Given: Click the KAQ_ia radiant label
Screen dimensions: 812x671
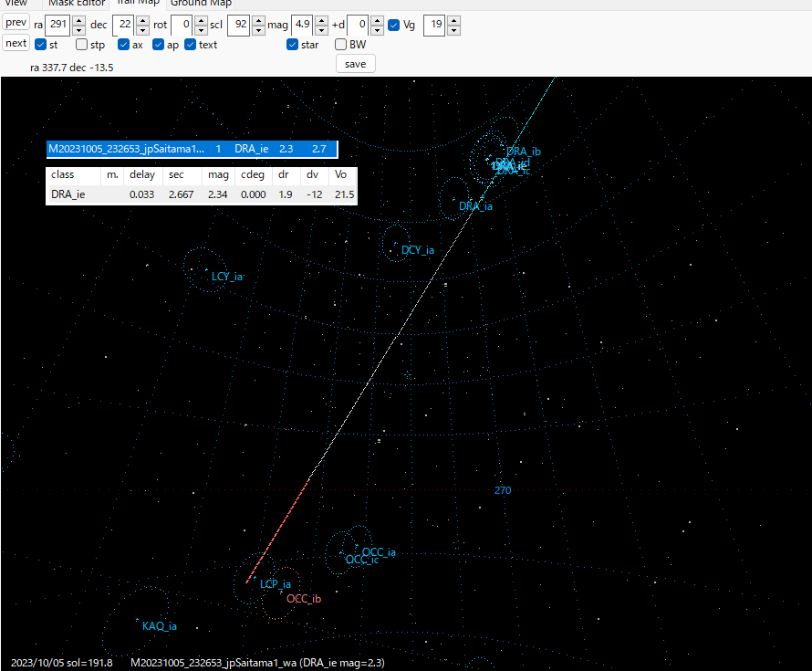Looking at the screenshot, I should (x=160, y=626).
